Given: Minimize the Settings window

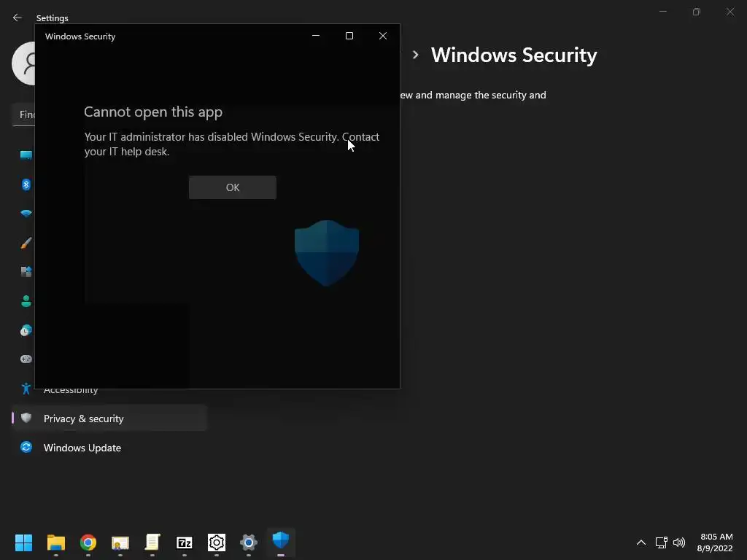Looking at the screenshot, I should click(662, 12).
